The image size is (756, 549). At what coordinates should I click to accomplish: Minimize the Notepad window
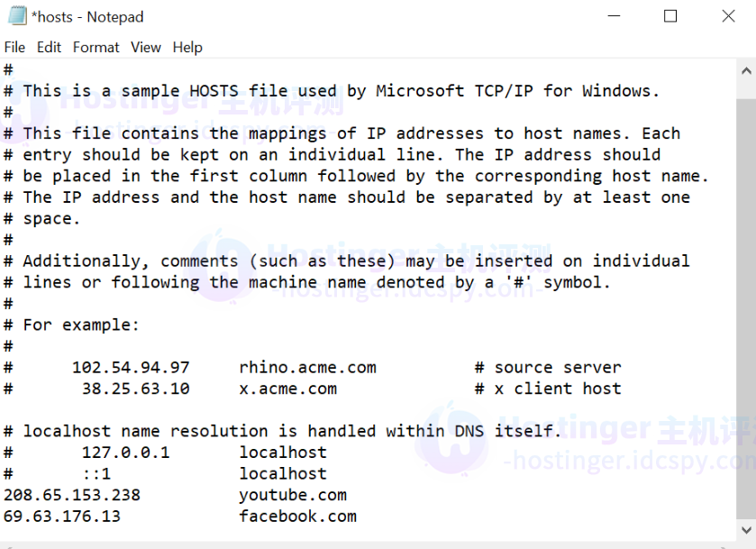point(614,16)
